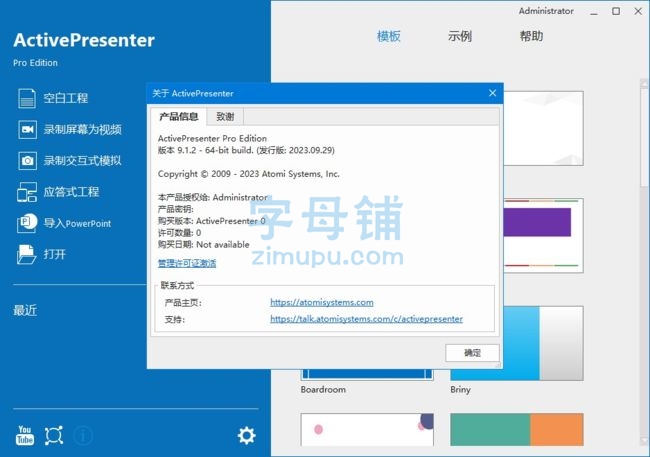Click the community network icon beside YouTube
Image resolution: width=650 pixels, height=457 pixels.
(x=54, y=435)
